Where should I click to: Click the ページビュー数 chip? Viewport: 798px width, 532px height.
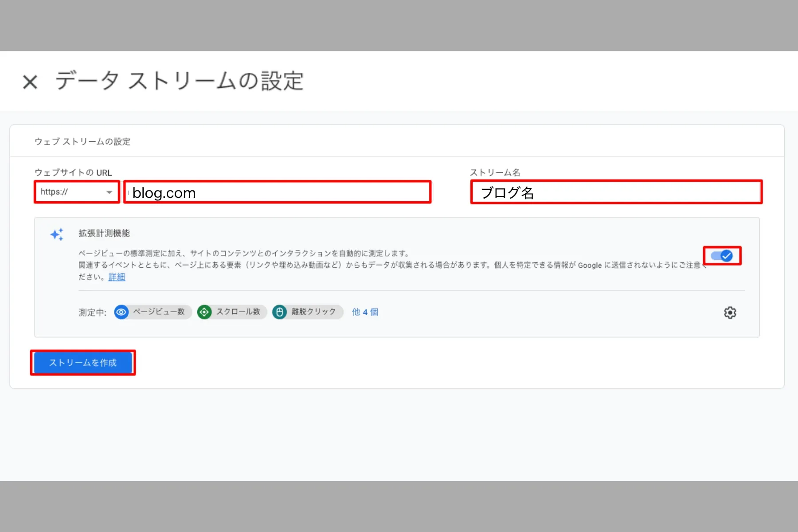[153, 312]
